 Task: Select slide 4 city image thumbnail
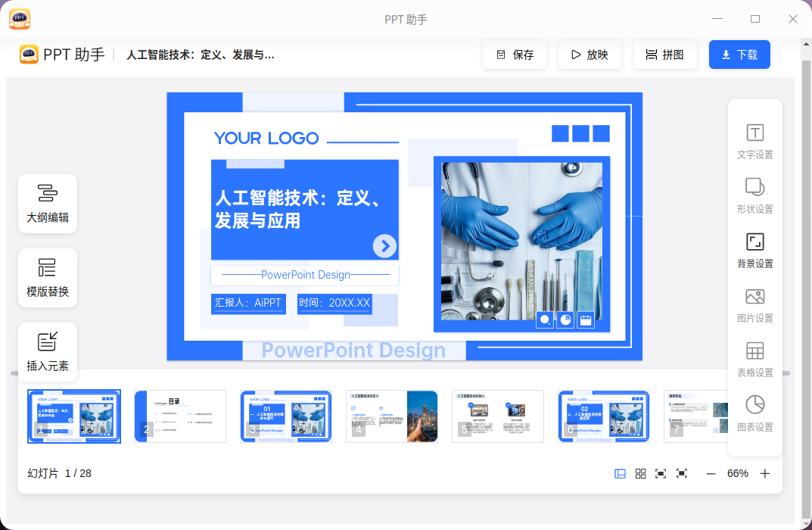(x=392, y=416)
